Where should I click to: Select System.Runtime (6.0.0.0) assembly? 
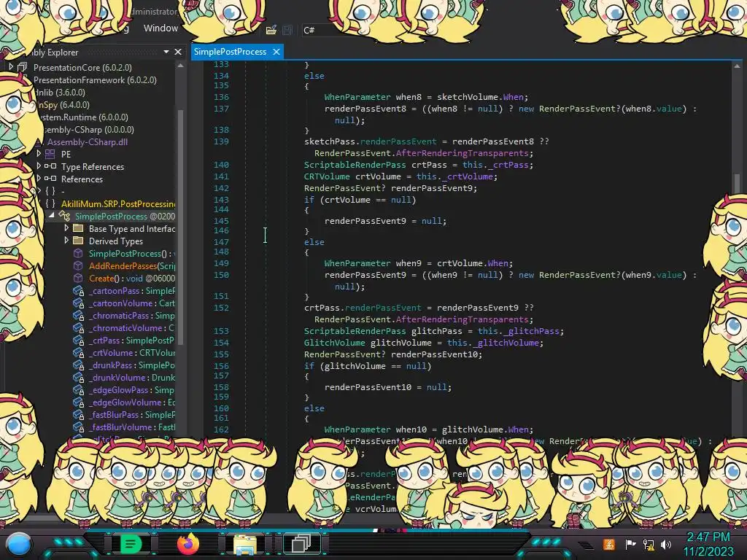click(85, 117)
